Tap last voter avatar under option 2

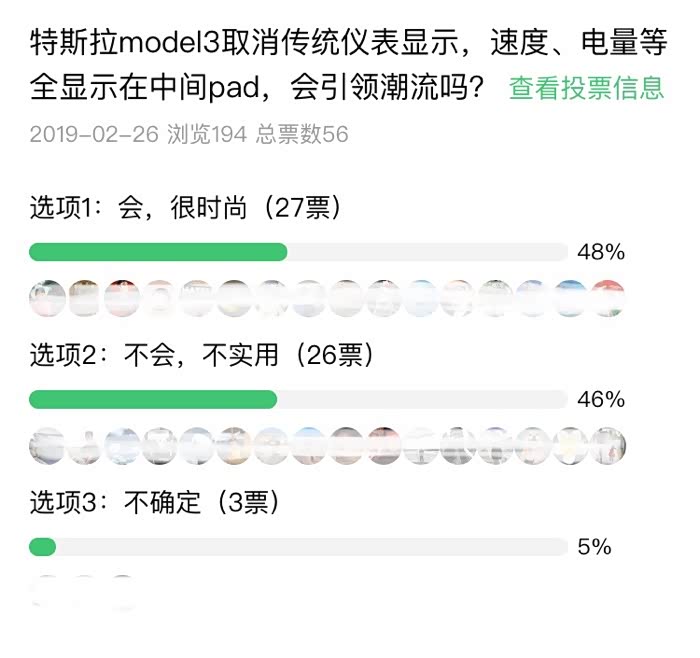point(608,445)
